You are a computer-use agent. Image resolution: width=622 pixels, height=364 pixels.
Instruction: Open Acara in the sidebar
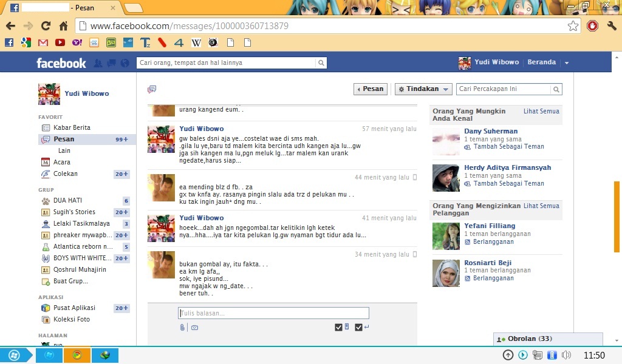[x=62, y=162]
